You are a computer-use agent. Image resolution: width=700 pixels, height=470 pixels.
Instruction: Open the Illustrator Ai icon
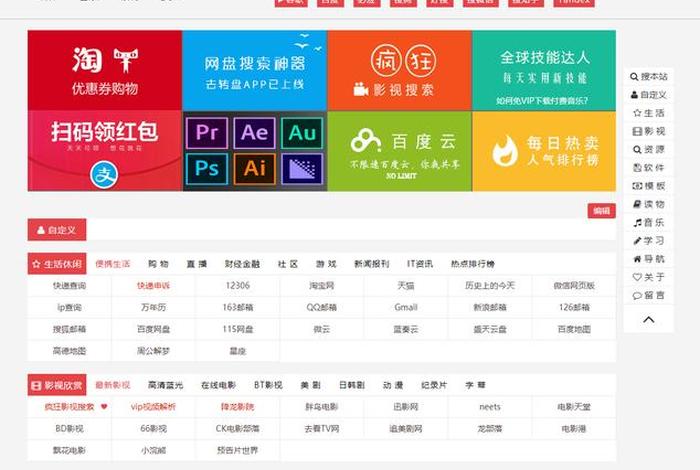click(x=254, y=169)
